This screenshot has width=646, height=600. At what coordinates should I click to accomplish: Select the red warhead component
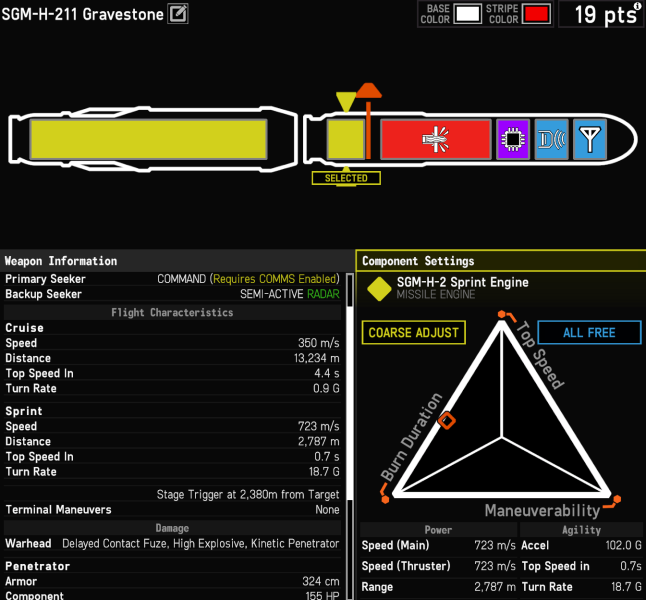click(x=436, y=139)
